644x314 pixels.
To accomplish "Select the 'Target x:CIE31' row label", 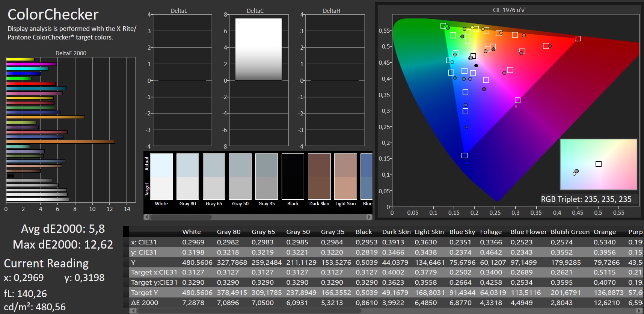I will pyautogui.click(x=154, y=272).
